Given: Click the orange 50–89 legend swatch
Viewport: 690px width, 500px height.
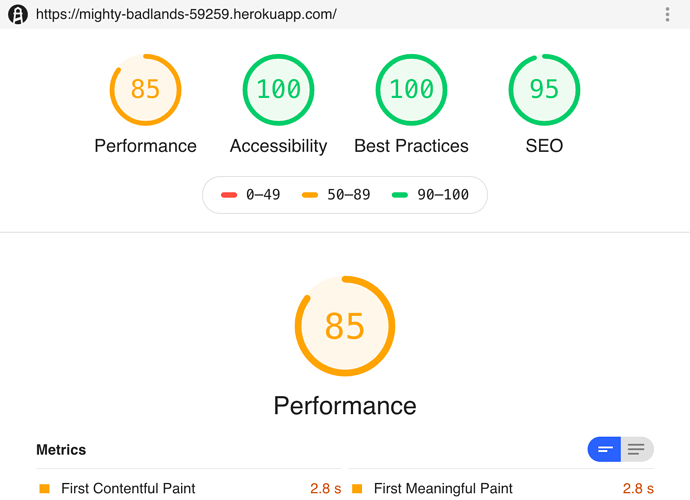Looking at the screenshot, I should 310,195.
